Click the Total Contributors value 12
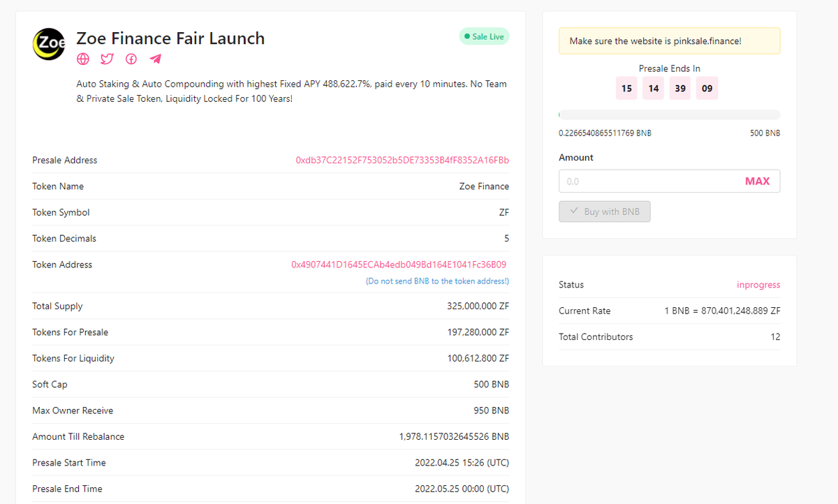Screen dimensions: 838x504 click(x=775, y=337)
